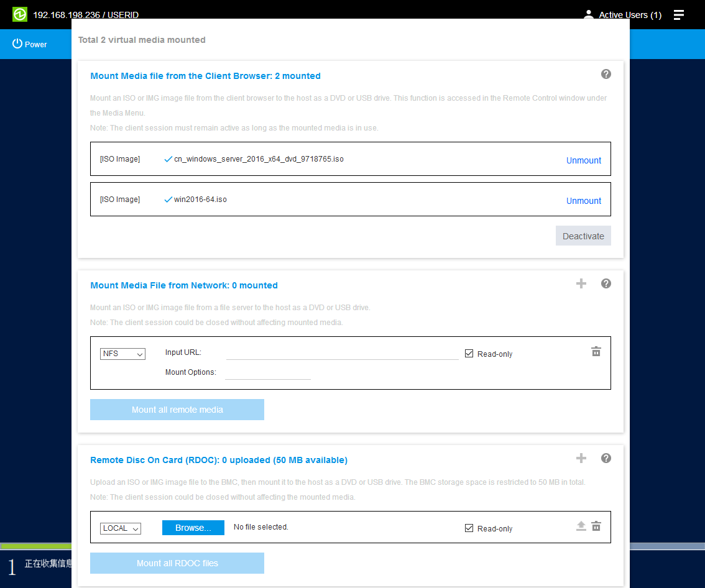Click help icon for Client Browser section
This screenshot has height=588, width=705.
(x=606, y=74)
